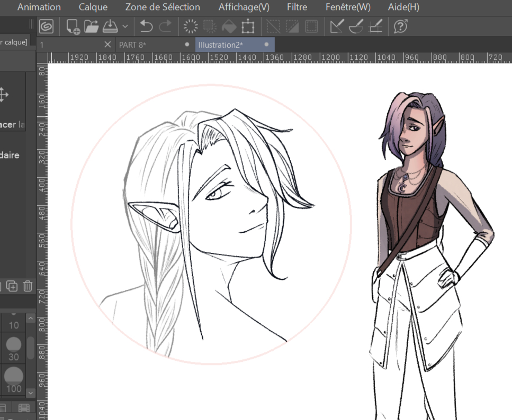Click the Scale/Rotate transform icon
This screenshot has width=512, height=420.
[248, 26]
